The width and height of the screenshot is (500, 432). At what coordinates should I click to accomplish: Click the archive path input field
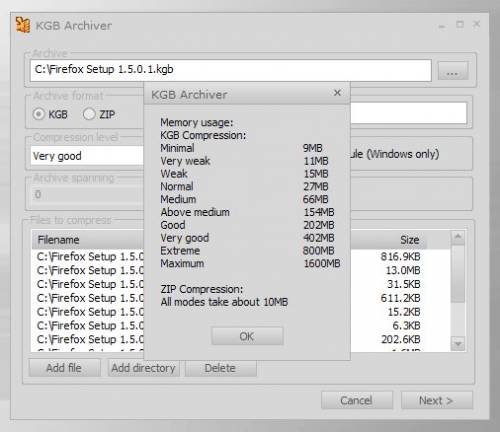231,70
